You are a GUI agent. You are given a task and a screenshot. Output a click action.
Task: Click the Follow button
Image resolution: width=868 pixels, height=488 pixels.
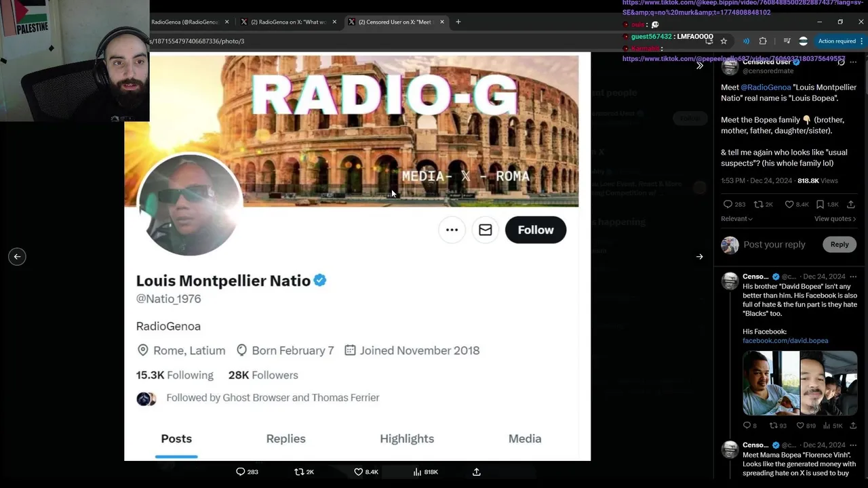tap(536, 230)
